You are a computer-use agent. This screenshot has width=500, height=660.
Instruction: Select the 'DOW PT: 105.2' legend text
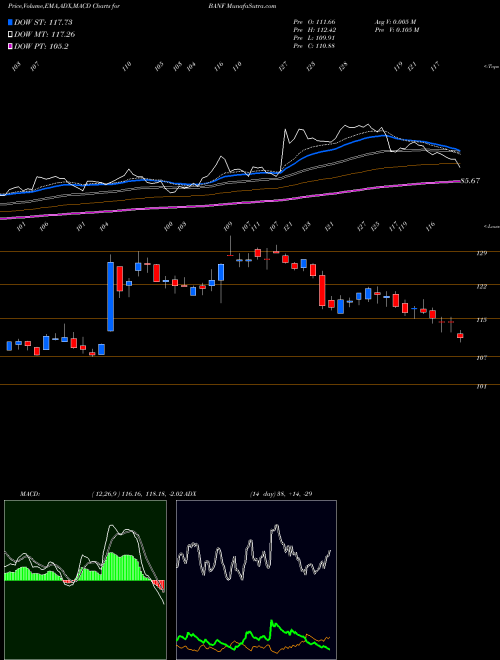(x=41, y=46)
